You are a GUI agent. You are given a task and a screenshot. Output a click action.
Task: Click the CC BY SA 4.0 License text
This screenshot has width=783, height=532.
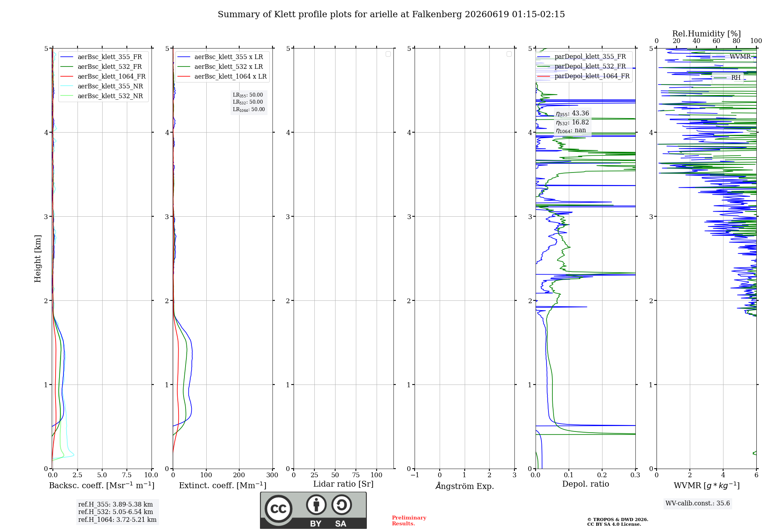coord(614,525)
